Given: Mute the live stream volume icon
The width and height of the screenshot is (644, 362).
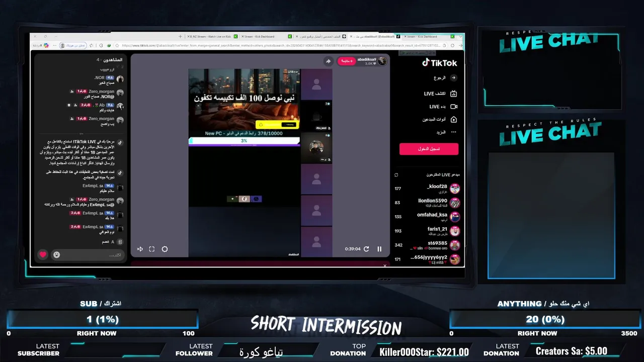Looking at the screenshot, I should point(140,249).
